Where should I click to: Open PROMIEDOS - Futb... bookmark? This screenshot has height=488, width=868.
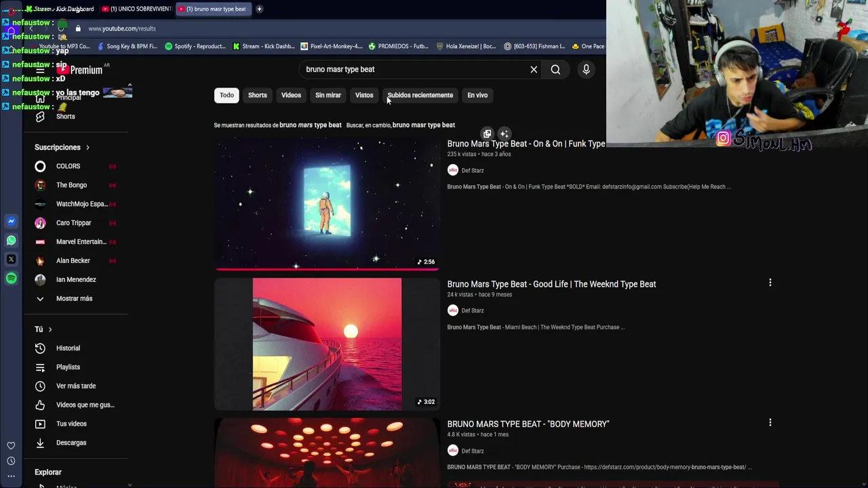point(399,46)
